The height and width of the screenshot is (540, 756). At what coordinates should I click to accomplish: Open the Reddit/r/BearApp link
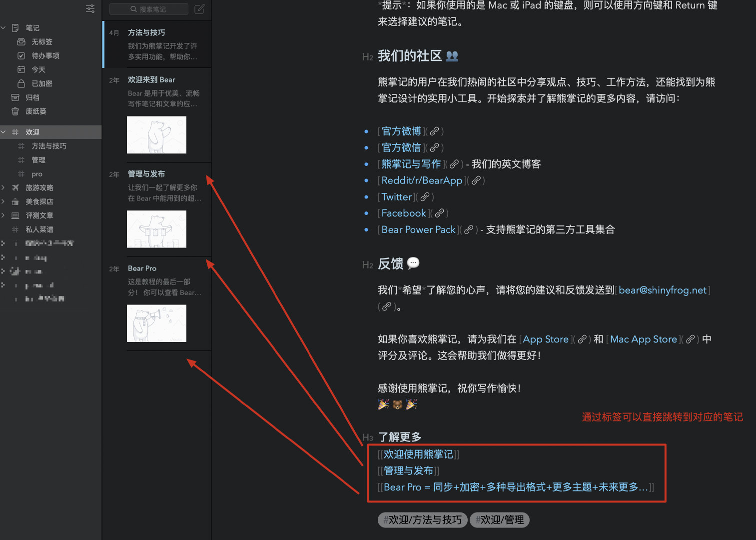pos(422,180)
